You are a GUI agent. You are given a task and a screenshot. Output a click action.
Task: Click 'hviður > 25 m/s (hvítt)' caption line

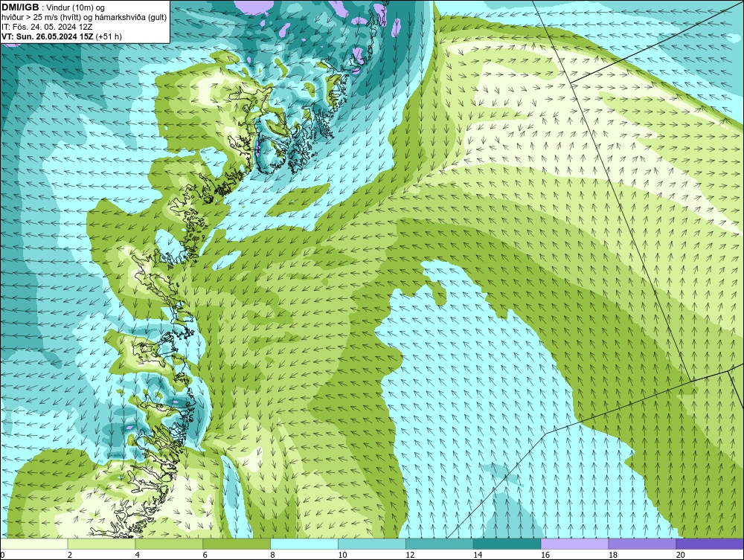84,18
